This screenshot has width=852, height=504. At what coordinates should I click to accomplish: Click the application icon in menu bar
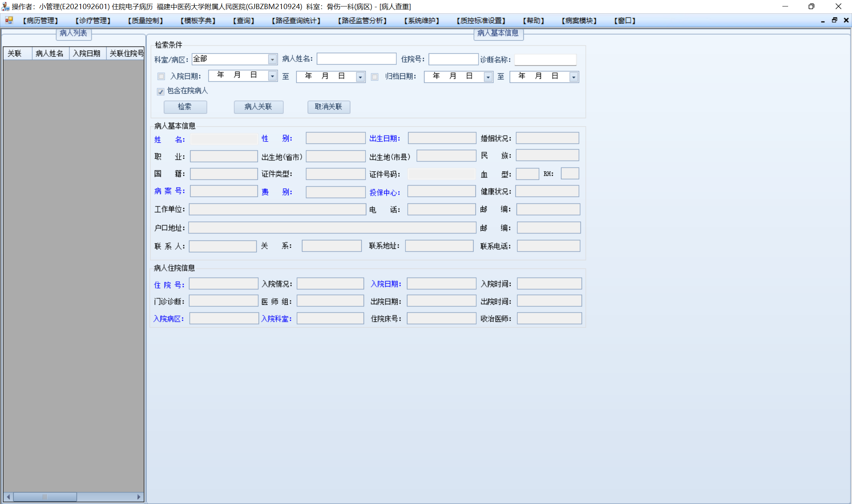coord(9,20)
